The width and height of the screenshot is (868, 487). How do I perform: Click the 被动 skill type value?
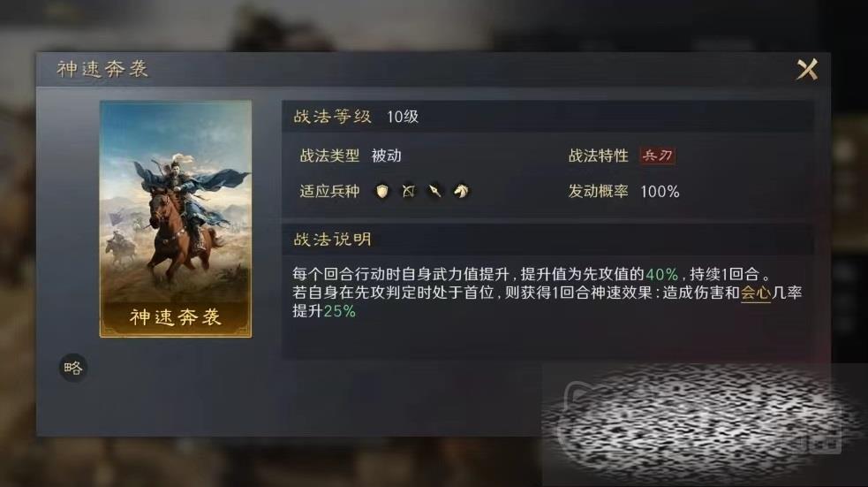pos(387,156)
